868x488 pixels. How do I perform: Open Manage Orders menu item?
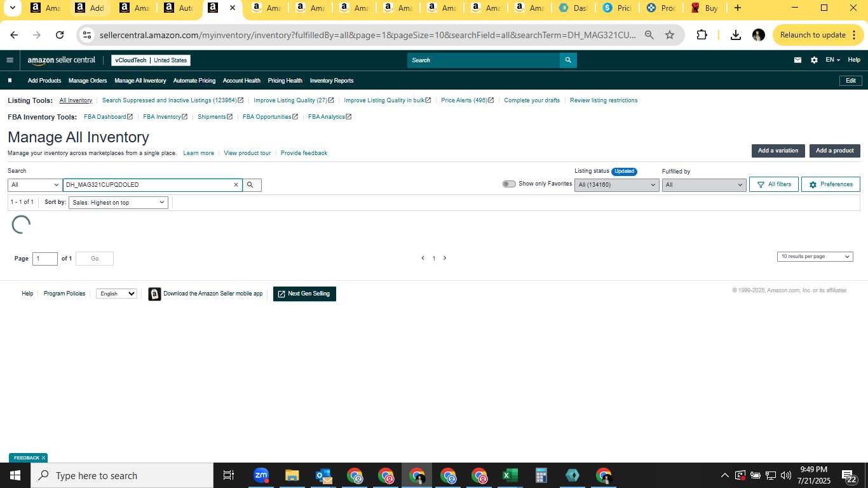coord(88,81)
